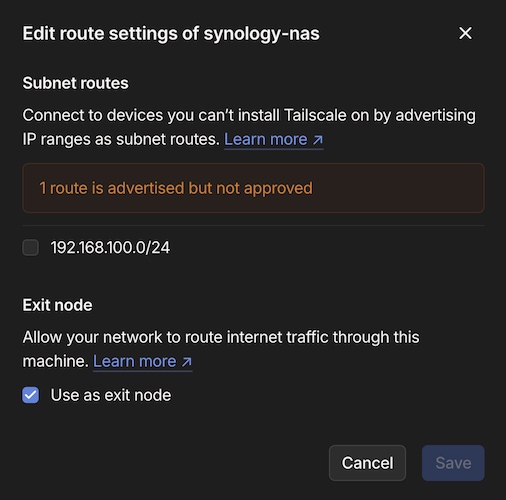
Task: Click the Subnet routes section heading
Action: (75, 83)
